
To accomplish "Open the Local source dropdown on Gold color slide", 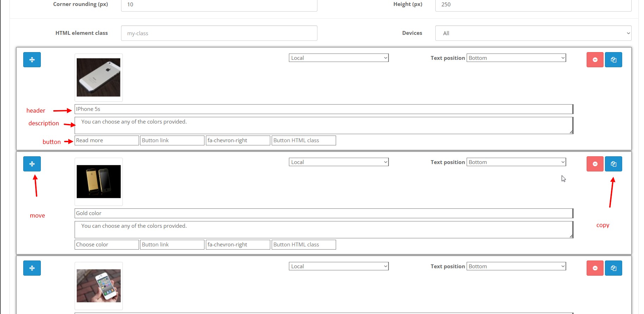I will 339,162.
